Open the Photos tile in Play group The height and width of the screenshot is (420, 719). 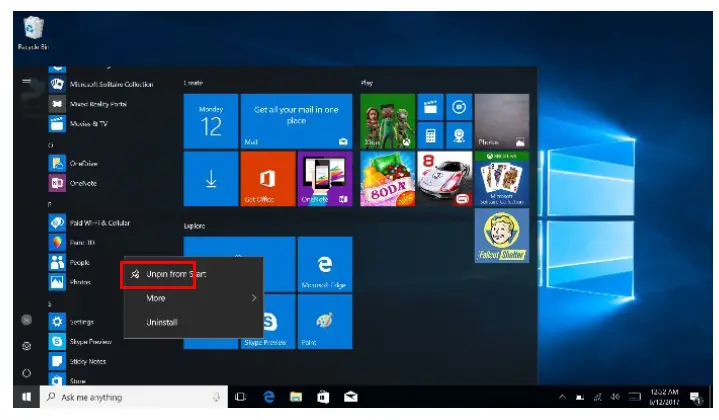(x=502, y=122)
